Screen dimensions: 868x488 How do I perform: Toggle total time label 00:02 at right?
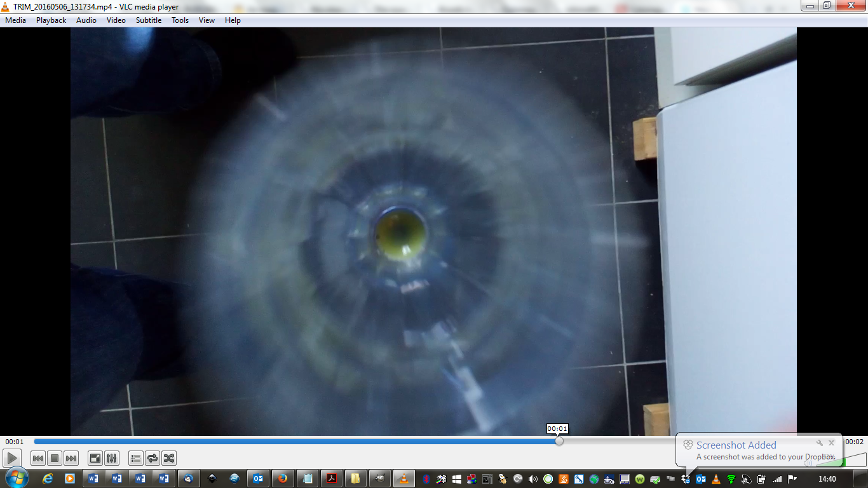tap(854, 442)
